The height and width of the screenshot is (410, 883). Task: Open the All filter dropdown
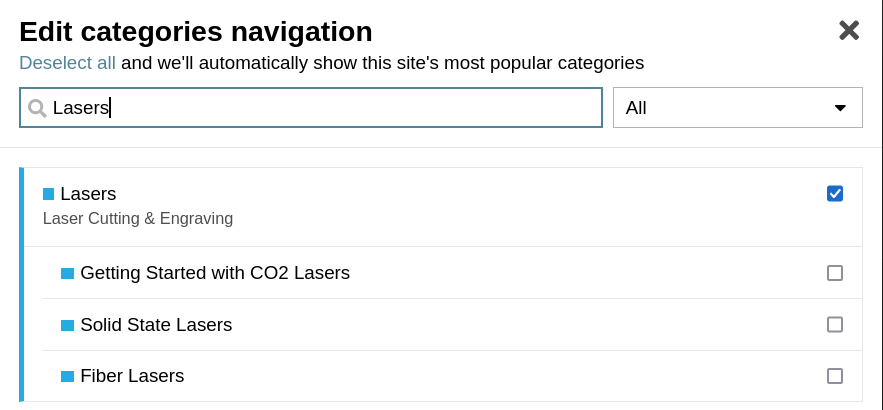coord(737,108)
